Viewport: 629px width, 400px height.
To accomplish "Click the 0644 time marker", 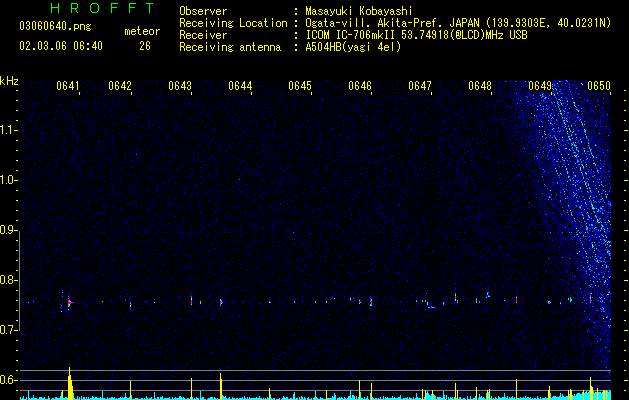I will pos(240,86).
